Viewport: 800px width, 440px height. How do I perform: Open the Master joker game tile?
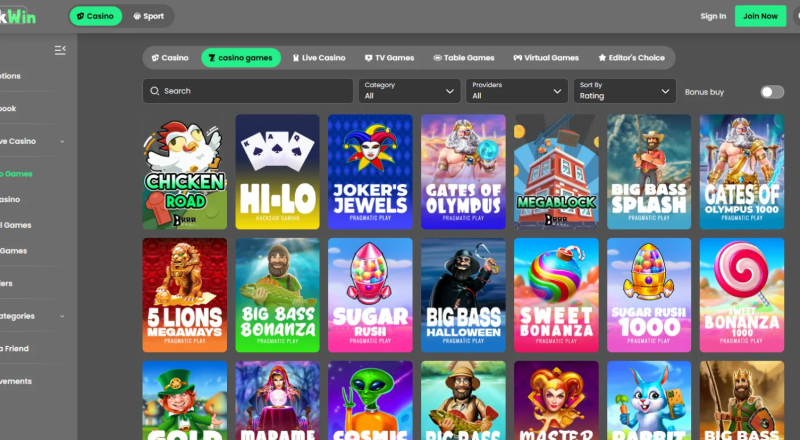coord(556,401)
